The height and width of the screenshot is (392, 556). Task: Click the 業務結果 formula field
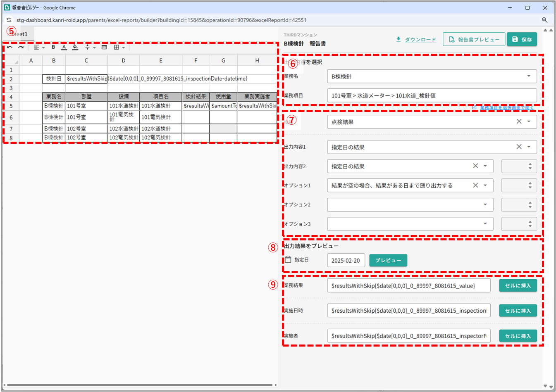click(x=409, y=285)
